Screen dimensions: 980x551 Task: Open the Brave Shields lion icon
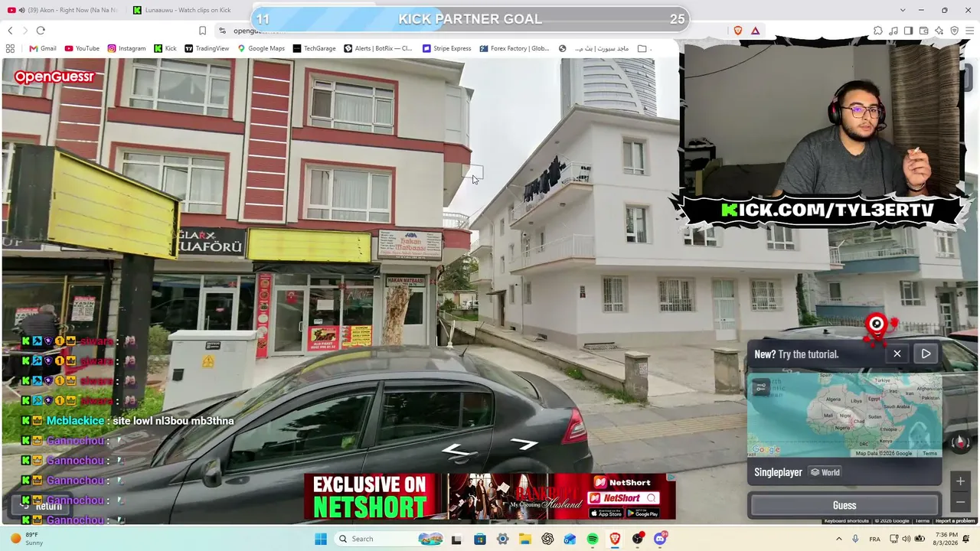(x=738, y=31)
